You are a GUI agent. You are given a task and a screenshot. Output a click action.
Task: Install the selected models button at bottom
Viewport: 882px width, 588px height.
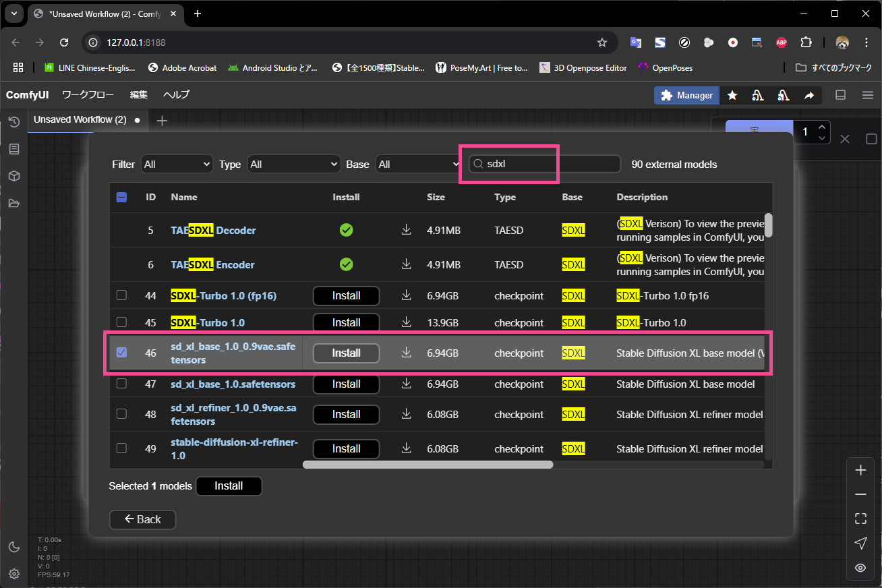coord(229,486)
